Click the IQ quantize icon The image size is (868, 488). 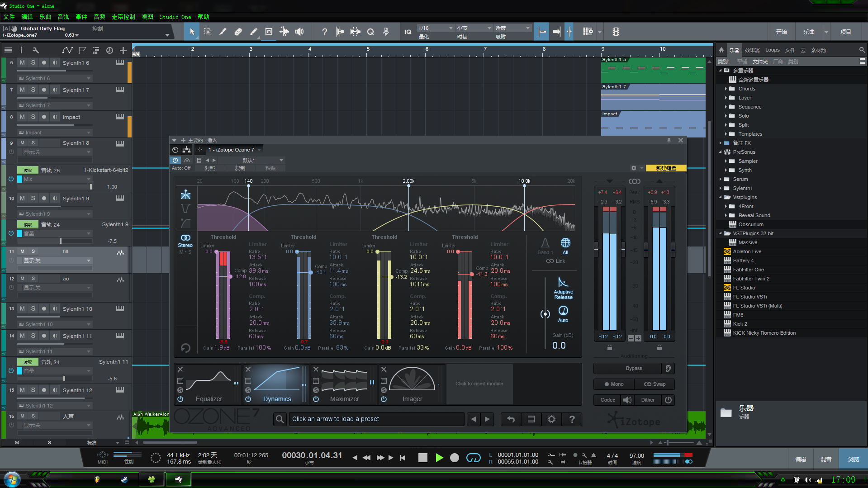coord(408,32)
